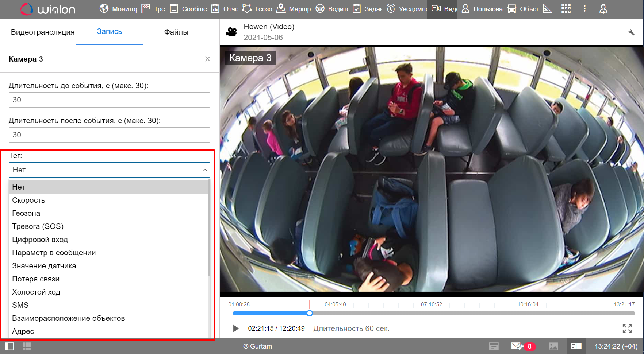The image size is (644, 354).
Task: Choose Тревога (SOS) tag option
Action: (x=38, y=226)
